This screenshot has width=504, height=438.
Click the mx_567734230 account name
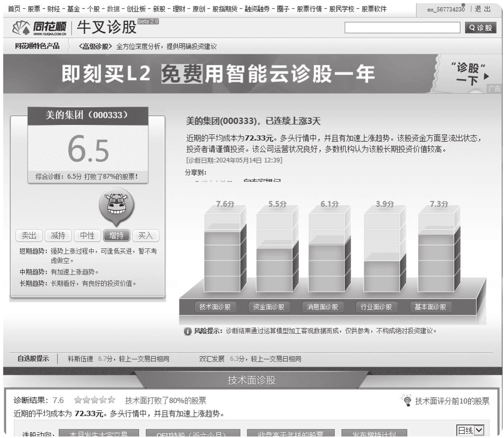(446, 10)
